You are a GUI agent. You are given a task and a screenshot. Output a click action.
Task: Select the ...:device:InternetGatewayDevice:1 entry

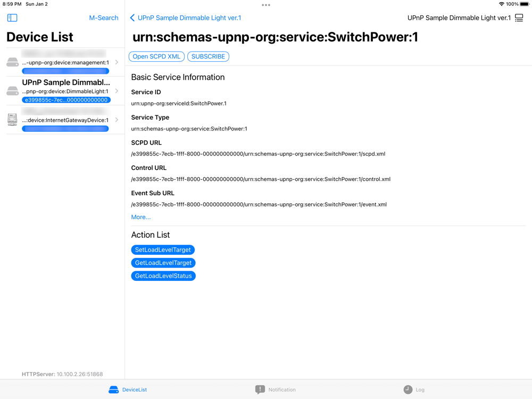click(65, 120)
